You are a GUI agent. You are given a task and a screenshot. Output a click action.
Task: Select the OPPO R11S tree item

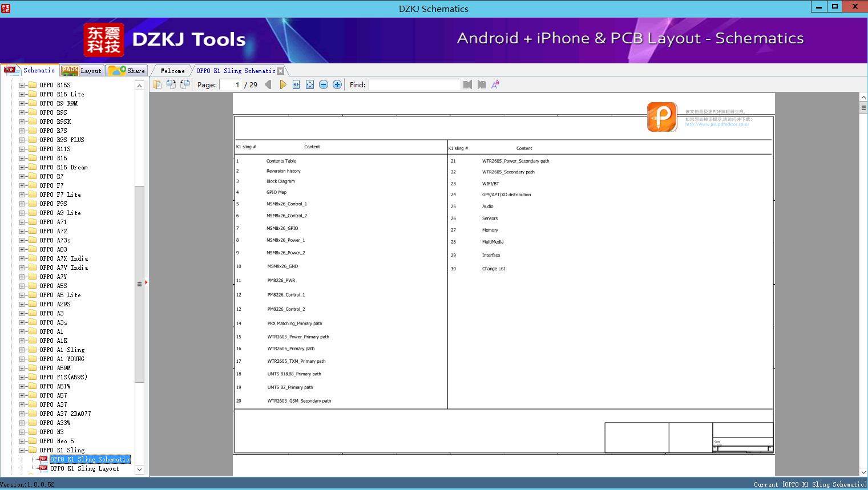click(55, 149)
